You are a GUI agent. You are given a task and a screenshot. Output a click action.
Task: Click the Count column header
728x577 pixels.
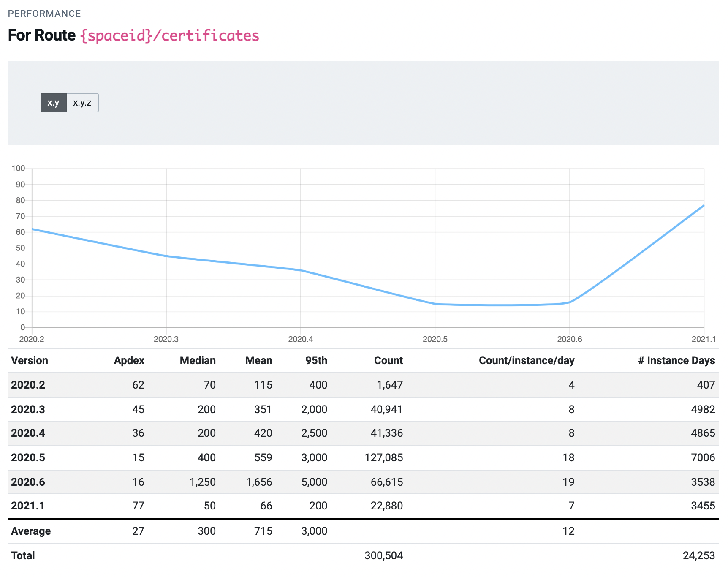[x=388, y=360]
